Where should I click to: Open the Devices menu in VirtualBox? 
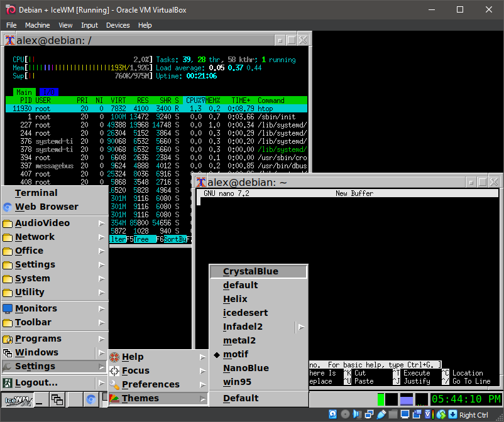pyautogui.click(x=118, y=25)
